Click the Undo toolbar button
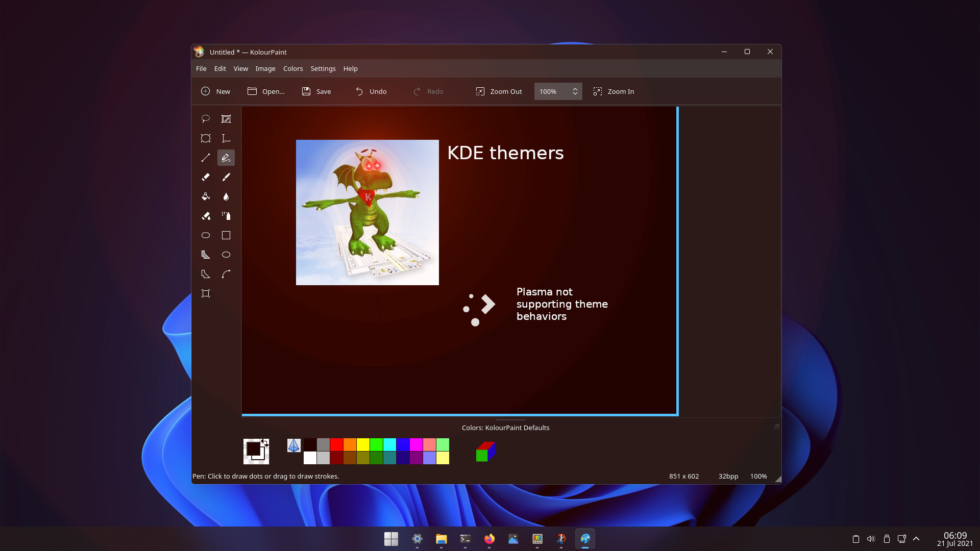The height and width of the screenshot is (551, 980). coord(371,91)
